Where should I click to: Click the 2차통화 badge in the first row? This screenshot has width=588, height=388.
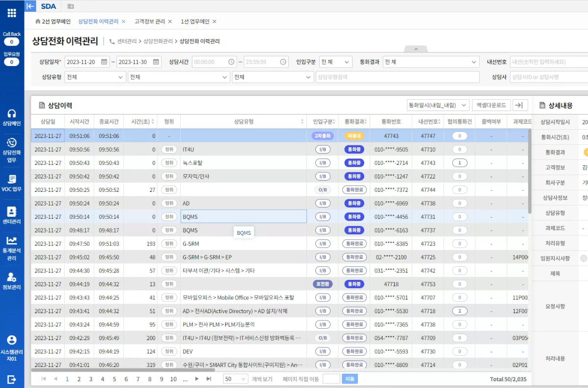(x=323, y=136)
